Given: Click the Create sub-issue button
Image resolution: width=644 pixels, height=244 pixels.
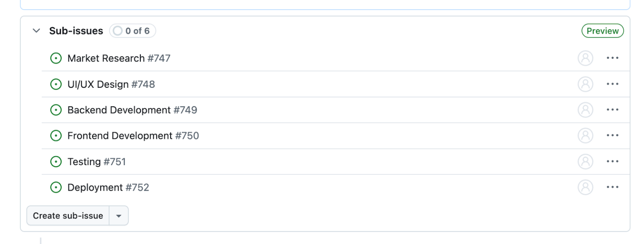Looking at the screenshot, I should pos(68,215).
